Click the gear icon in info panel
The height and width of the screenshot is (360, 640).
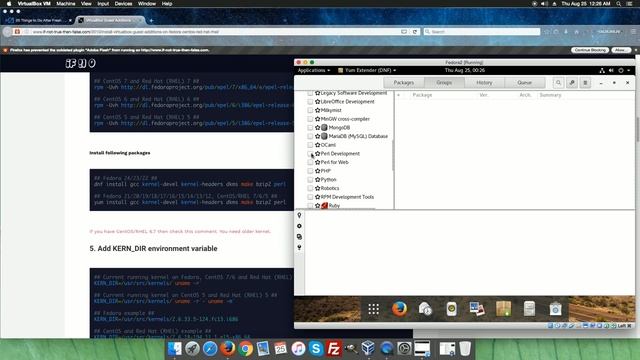[x=299, y=226]
